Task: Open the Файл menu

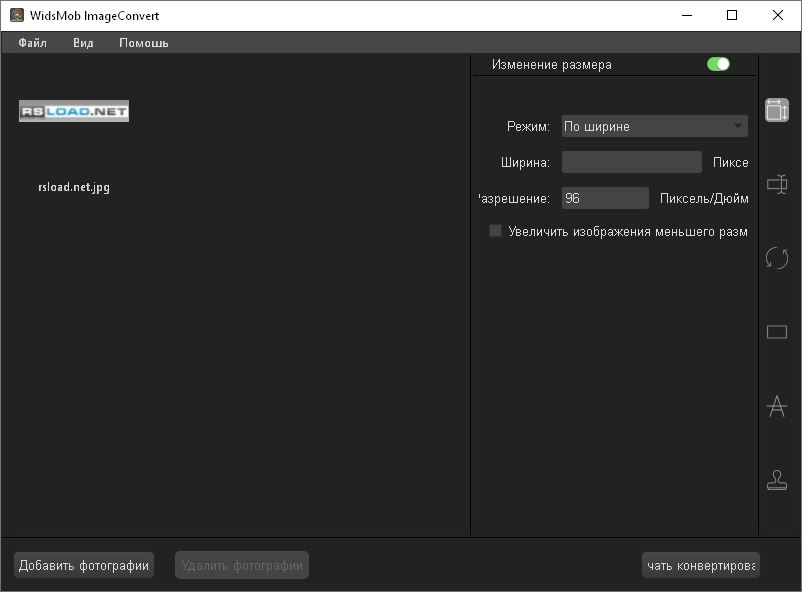Action: [x=31, y=42]
